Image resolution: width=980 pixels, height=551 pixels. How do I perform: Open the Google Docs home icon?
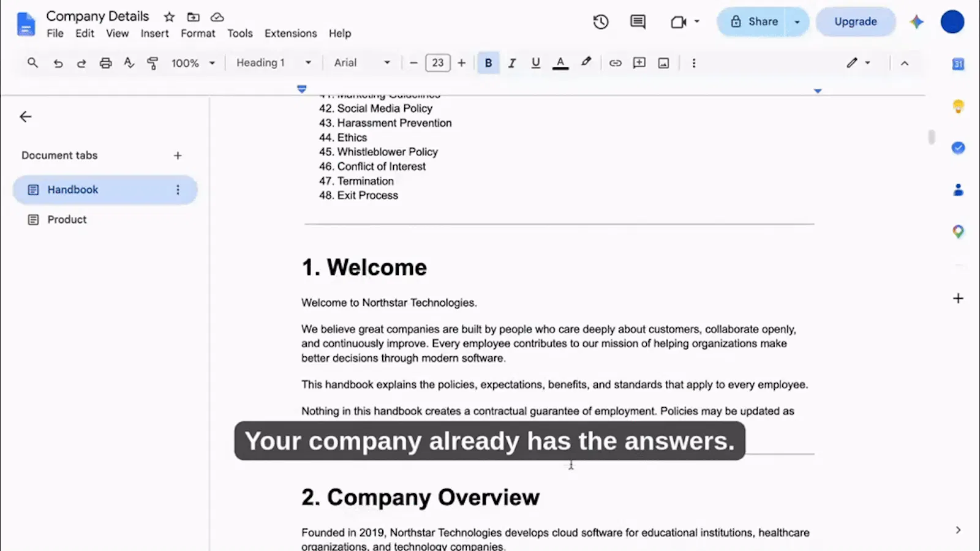(26, 24)
